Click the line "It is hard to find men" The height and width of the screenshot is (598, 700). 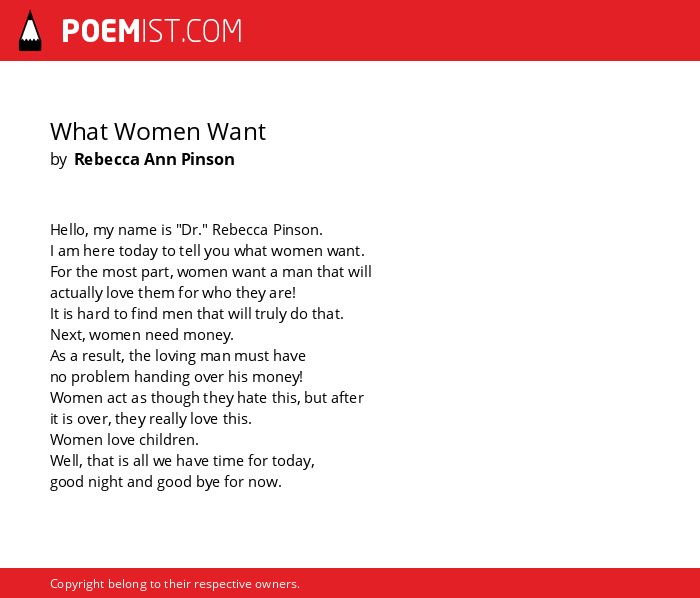(197, 314)
